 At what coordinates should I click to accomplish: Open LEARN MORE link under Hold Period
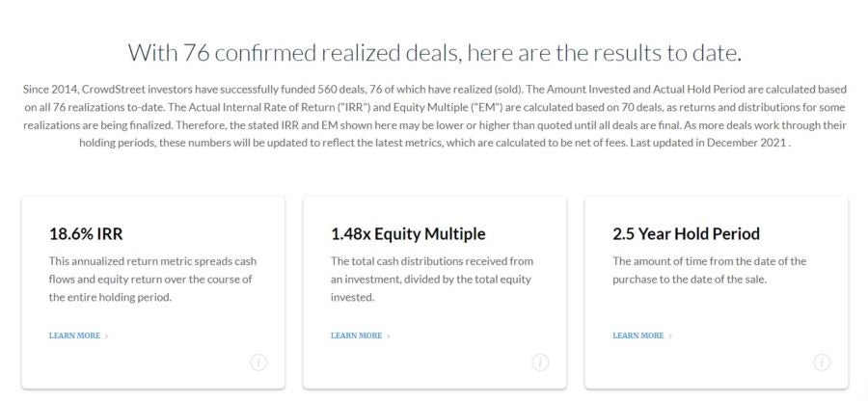pos(638,335)
